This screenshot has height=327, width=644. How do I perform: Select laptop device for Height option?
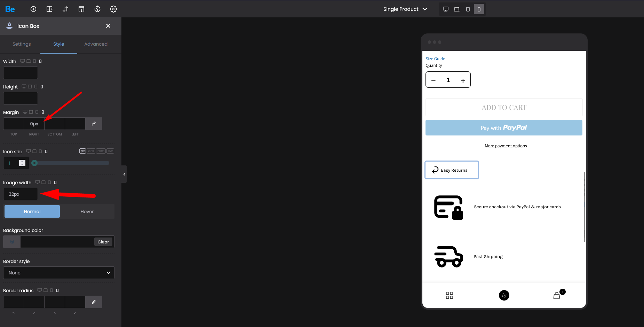point(30,86)
